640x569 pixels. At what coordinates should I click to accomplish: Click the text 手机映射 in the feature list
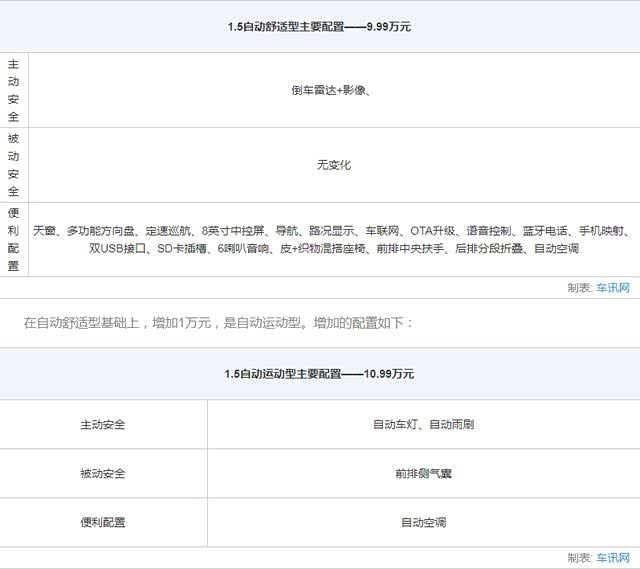point(600,231)
